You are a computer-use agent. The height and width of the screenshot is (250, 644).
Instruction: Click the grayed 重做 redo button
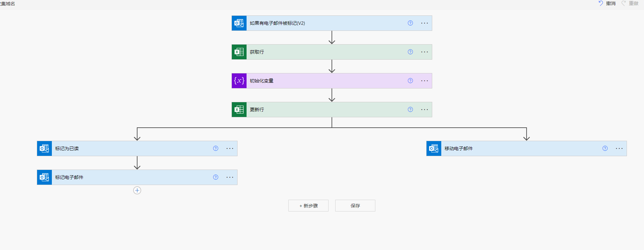630,3
